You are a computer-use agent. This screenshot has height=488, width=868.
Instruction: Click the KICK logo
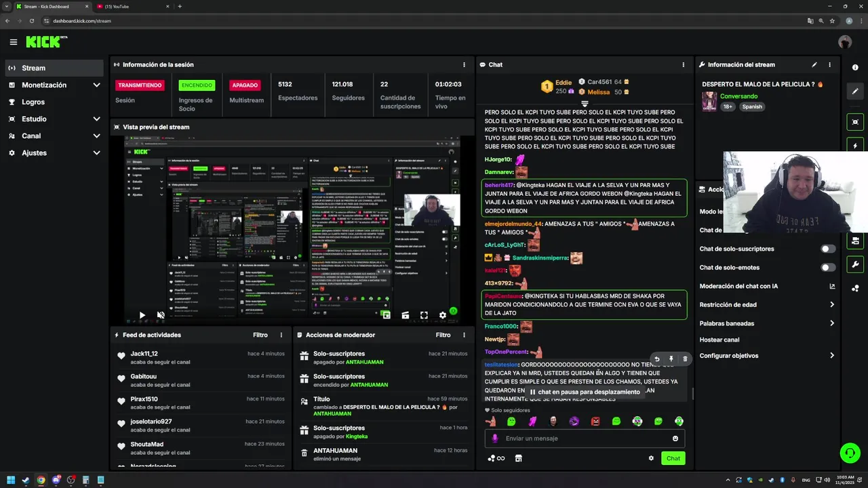click(46, 42)
